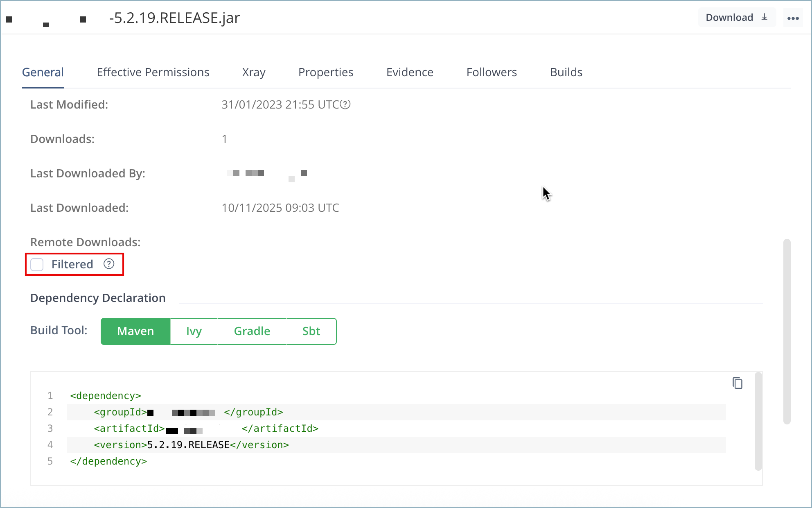
Task: Open the three-dots more actions menu
Action: coord(793,18)
